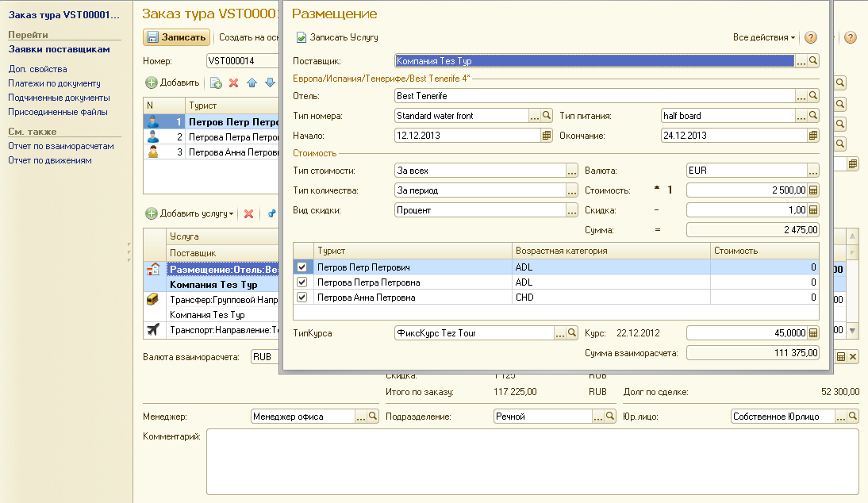Click tourist icon of Петрова Анна row in order list
This screenshot has width=868, height=503.
coord(153,152)
